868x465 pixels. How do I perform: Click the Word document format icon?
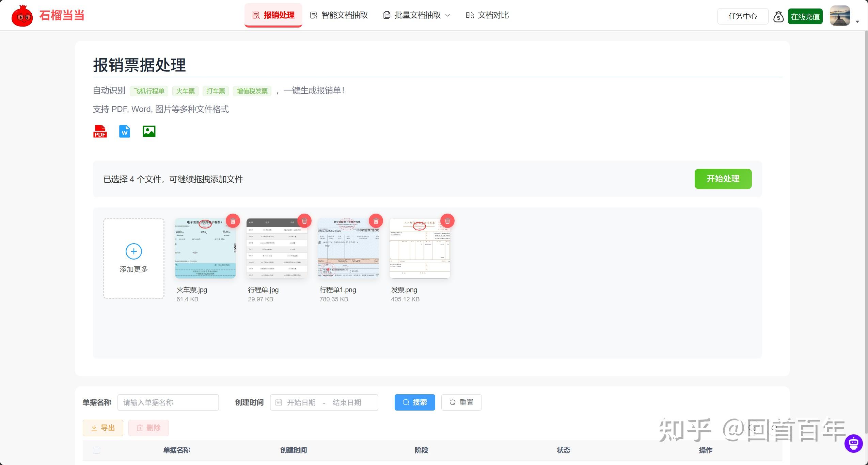(124, 131)
